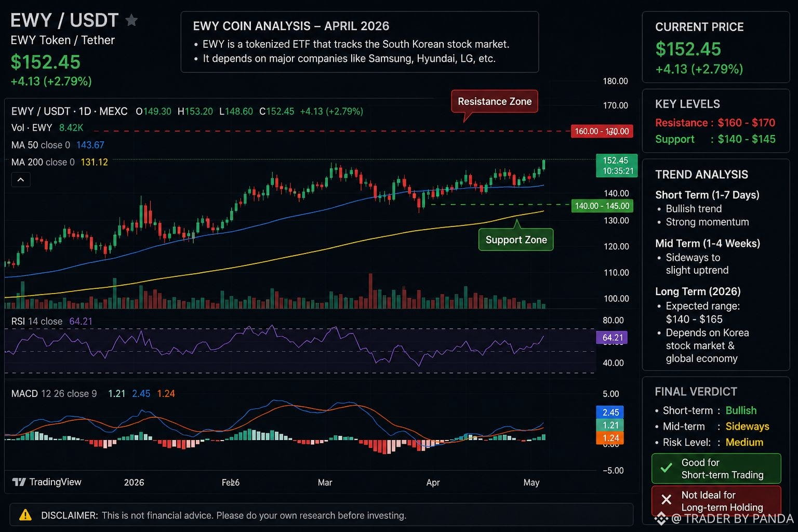Click the 80.00 RSI axis label
Viewport: 798px width, 532px height.
(613, 320)
